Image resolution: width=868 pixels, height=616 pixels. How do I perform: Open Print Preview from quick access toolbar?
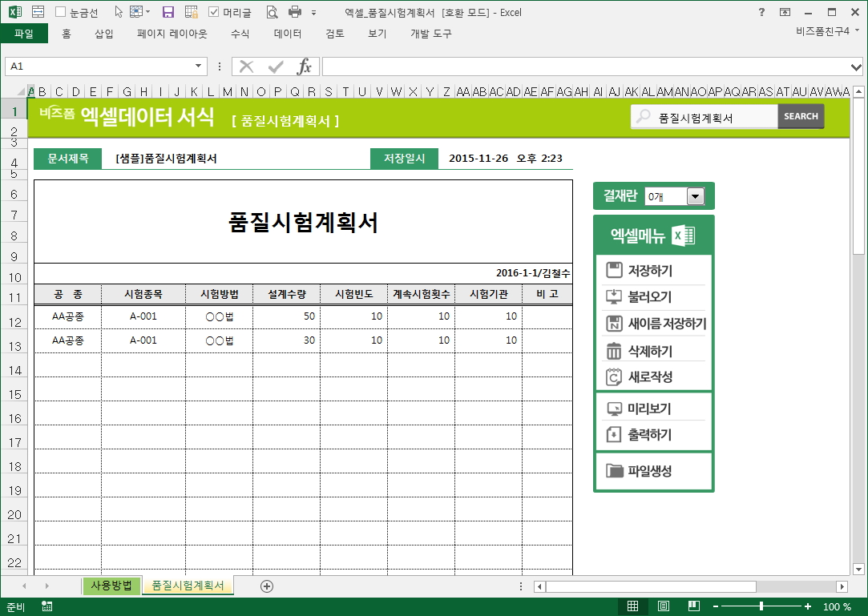[x=272, y=12]
